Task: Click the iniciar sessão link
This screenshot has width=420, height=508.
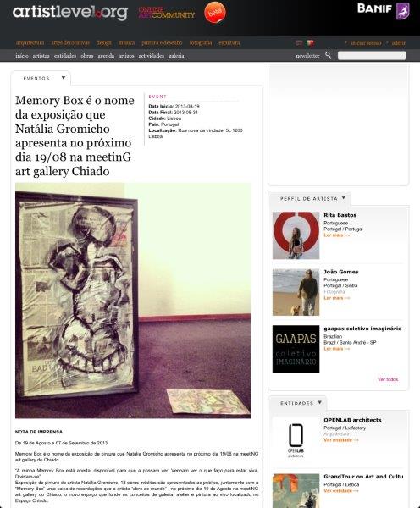Action: click(x=366, y=43)
